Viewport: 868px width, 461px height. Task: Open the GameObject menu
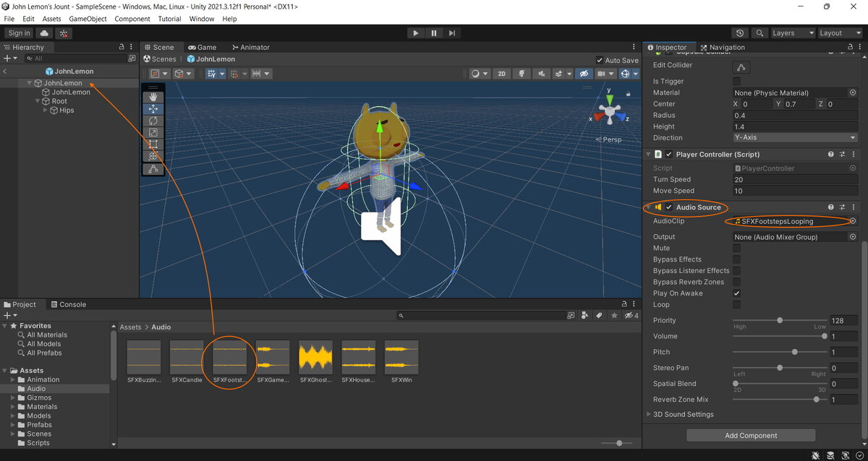pyautogui.click(x=88, y=19)
